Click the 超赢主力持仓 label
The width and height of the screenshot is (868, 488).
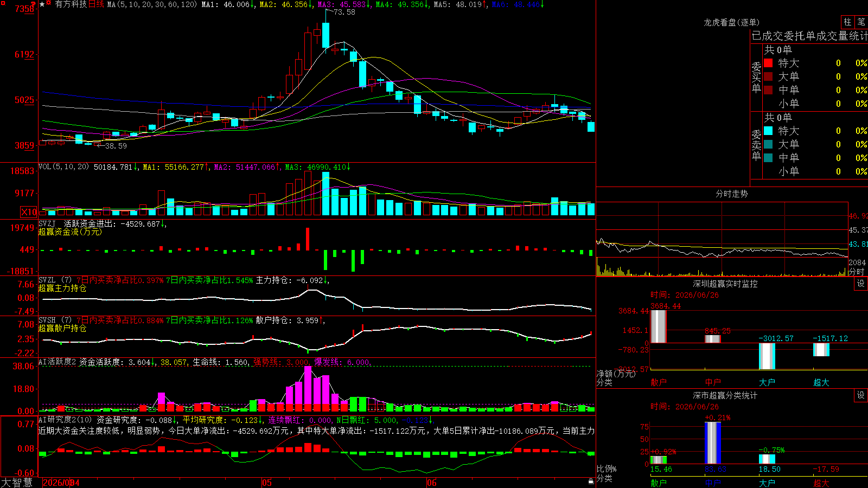(62, 288)
